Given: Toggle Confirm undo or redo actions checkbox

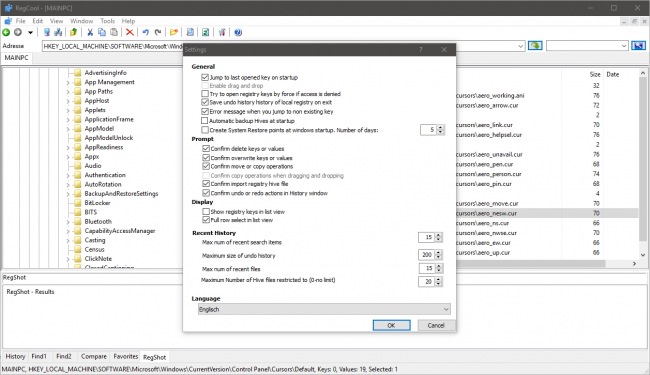Looking at the screenshot, I should click(x=206, y=193).
